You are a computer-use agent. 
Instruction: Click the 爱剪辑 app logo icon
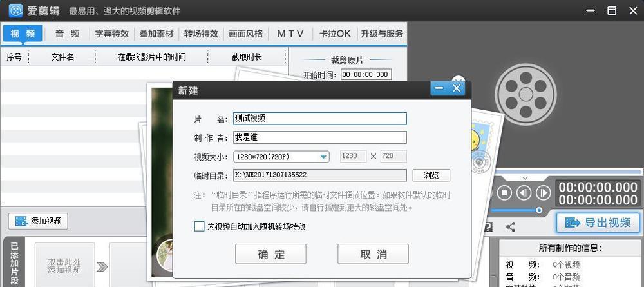(15, 10)
